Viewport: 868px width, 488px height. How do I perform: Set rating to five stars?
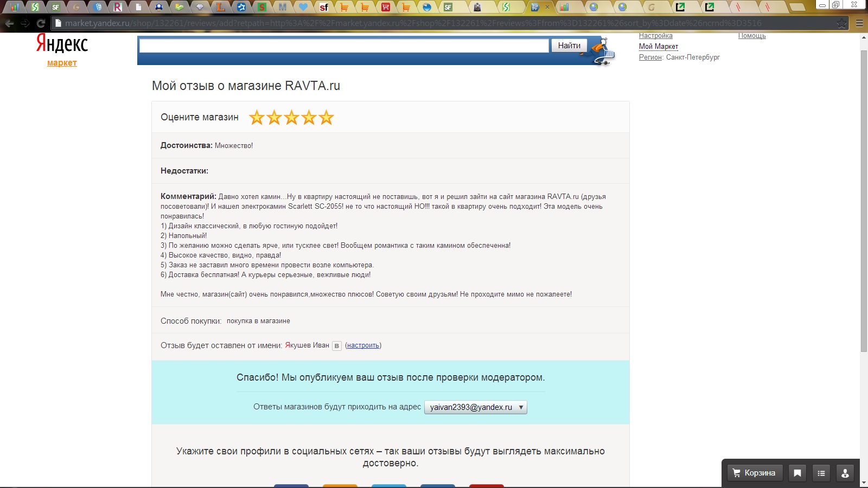[x=326, y=117]
